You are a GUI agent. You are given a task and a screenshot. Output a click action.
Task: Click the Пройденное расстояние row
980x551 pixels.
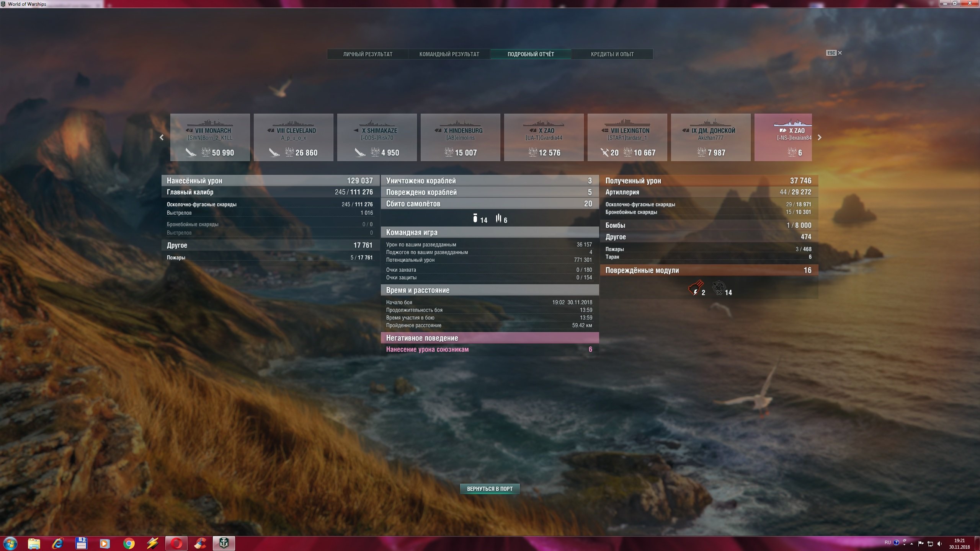pyautogui.click(x=490, y=325)
